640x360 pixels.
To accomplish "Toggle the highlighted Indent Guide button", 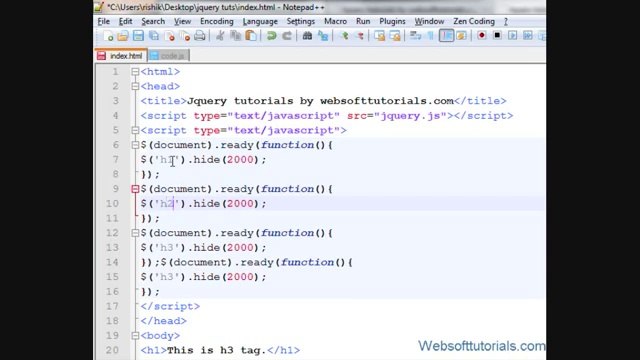I will tap(446, 36).
